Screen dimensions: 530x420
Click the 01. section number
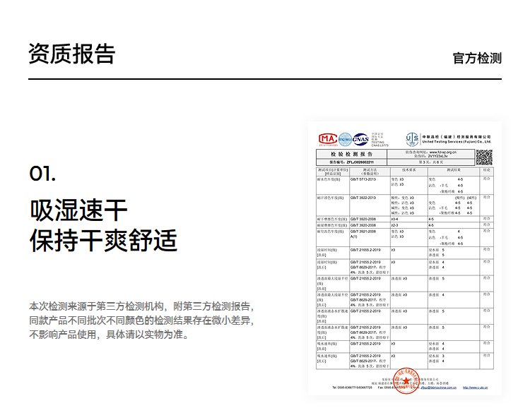click(42, 174)
